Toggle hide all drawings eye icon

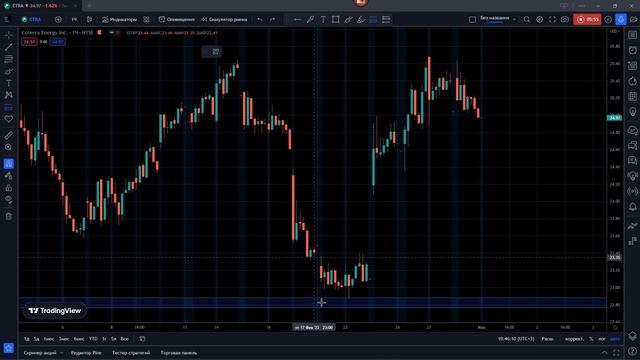coord(9,200)
